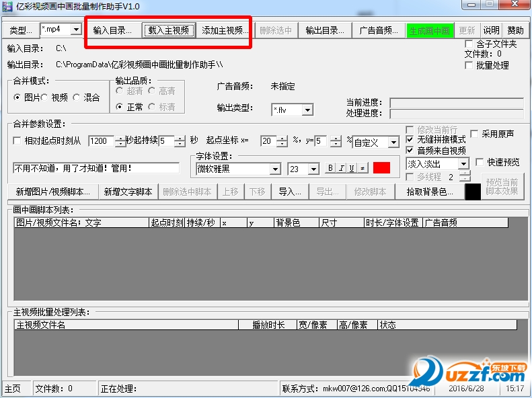Open the font size 23 dropdown
This screenshot has width=532, height=398.
pyautogui.click(x=313, y=169)
